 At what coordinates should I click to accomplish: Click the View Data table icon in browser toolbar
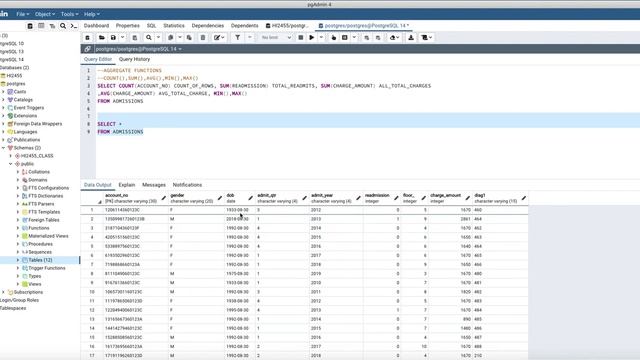click(41, 26)
